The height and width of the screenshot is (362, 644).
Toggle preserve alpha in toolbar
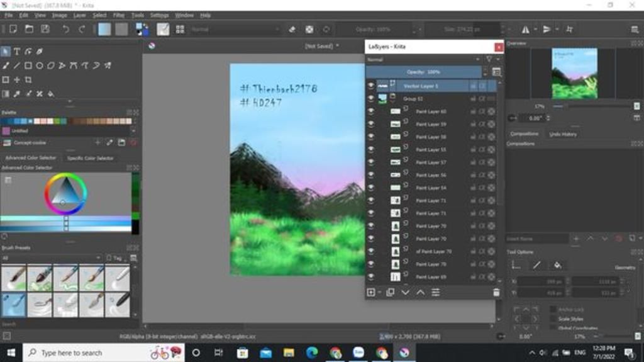[x=309, y=29]
